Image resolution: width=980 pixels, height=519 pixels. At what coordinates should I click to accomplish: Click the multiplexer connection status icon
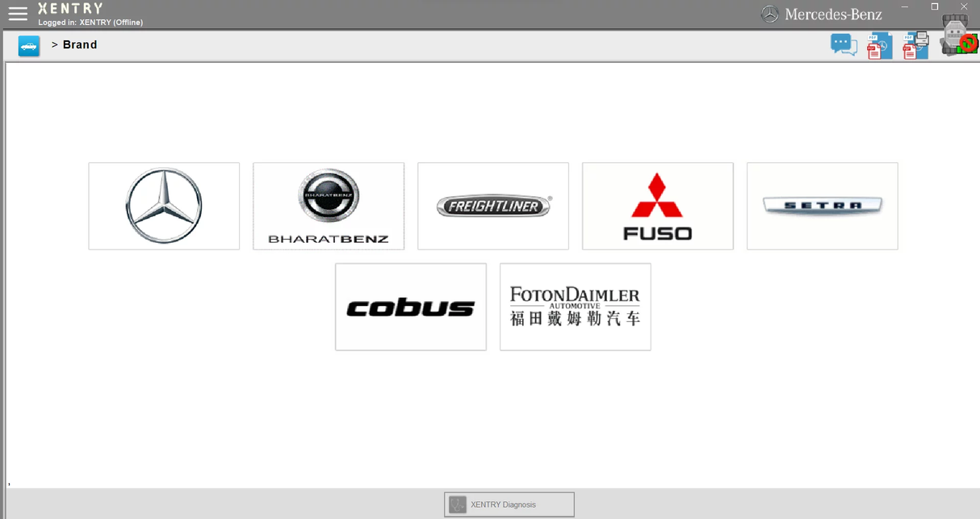coord(958,36)
